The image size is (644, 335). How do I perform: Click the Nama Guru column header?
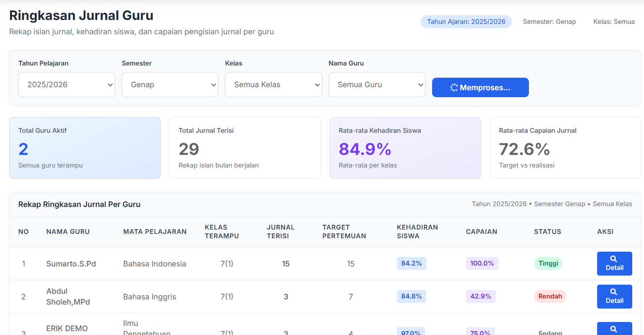coord(68,232)
